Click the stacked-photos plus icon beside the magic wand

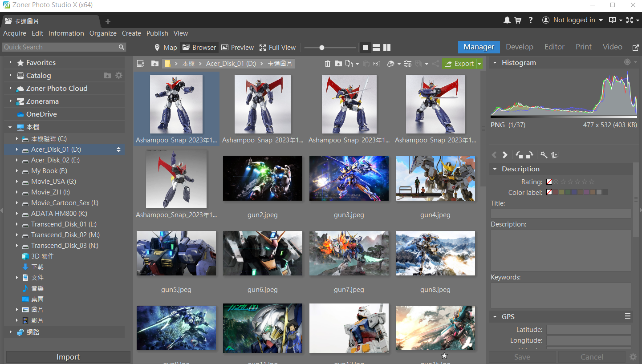click(555, 155)
